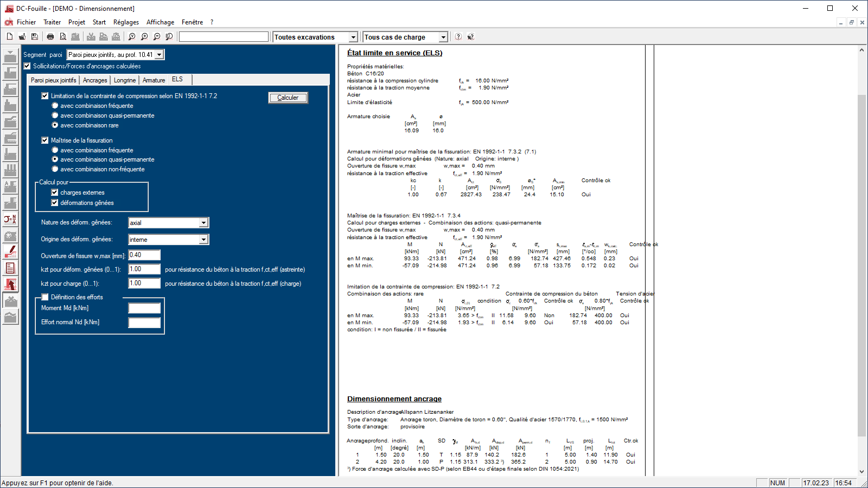This screenshot has height=488, width=868.
Task: Click the results pane scroll down arrow
Action: (861, 472)
